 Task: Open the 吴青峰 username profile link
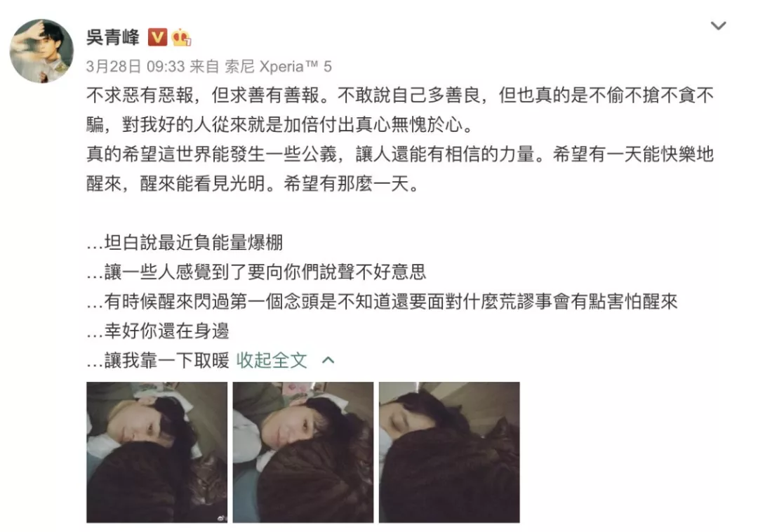tap(112, 36)
